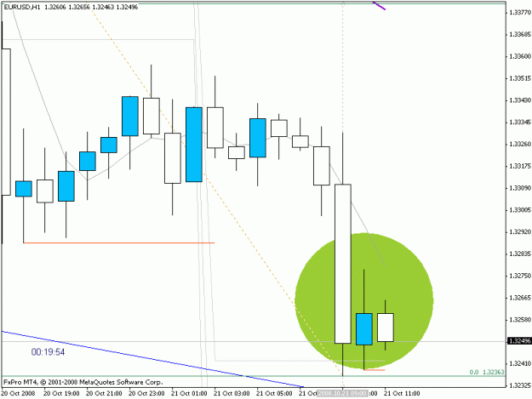Viewport: 532px width, 399px height.
Task: Click the 1.33770 price axis label
Action: pyautogui.click(x=520, y=13)
